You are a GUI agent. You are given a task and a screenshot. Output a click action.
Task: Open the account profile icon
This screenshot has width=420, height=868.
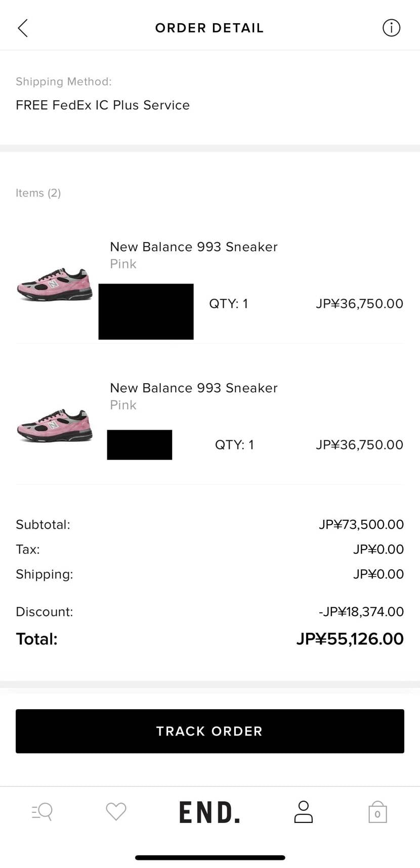tap(303, 812)
